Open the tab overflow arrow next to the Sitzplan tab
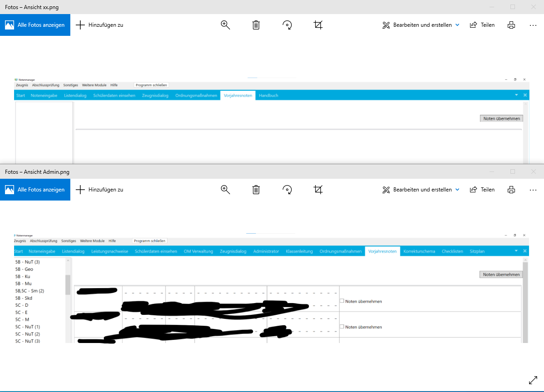Viewport: 544px width, 392px height. point(516,251)
